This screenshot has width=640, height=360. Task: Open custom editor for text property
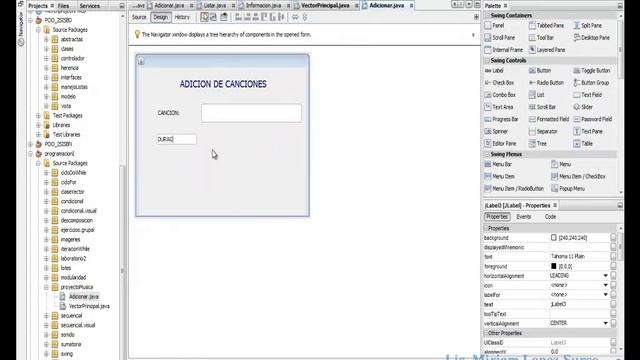coord(613,304)
